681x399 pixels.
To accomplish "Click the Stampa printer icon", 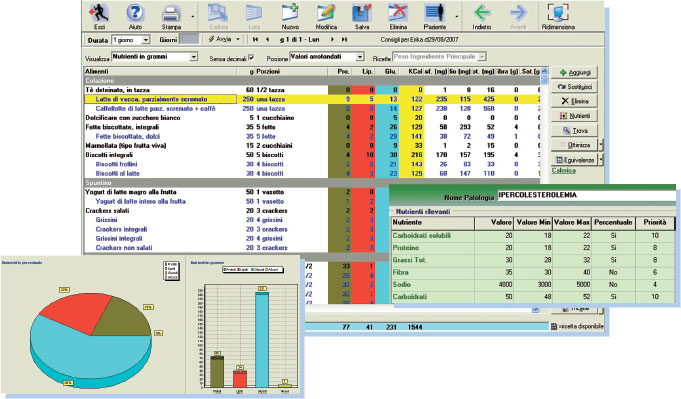I will click(x=171, y=13).
